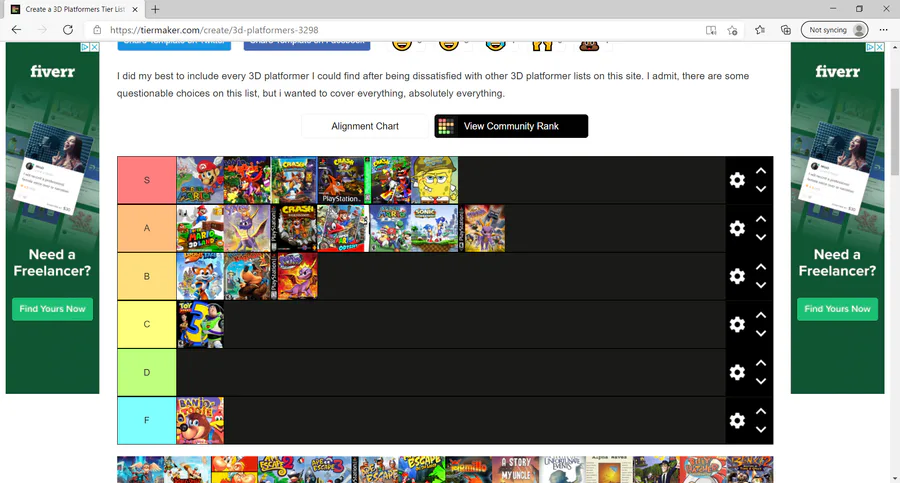Close the 3D Platformers Tier List tab
900x483 pixels.
click(135, 9)
